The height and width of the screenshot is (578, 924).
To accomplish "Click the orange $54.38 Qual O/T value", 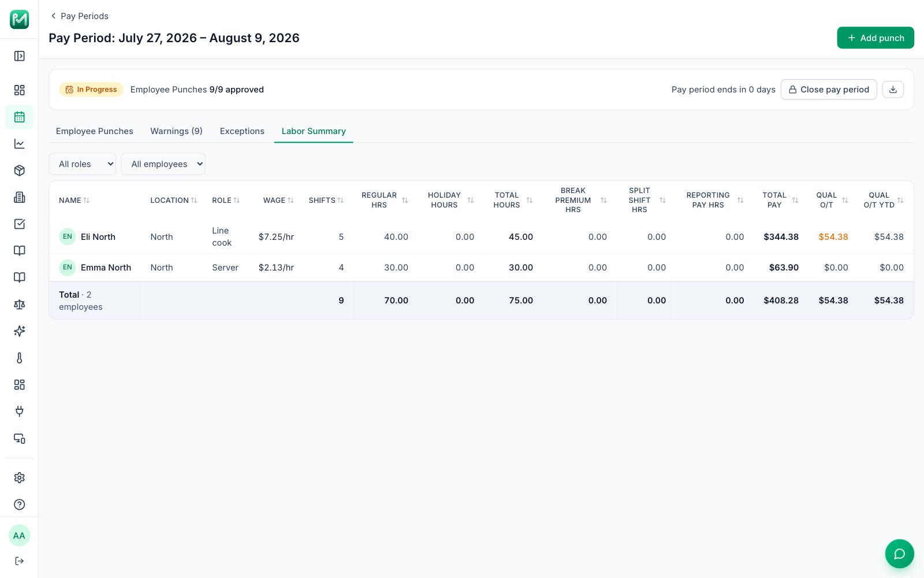I will click(x=833, y=237).
